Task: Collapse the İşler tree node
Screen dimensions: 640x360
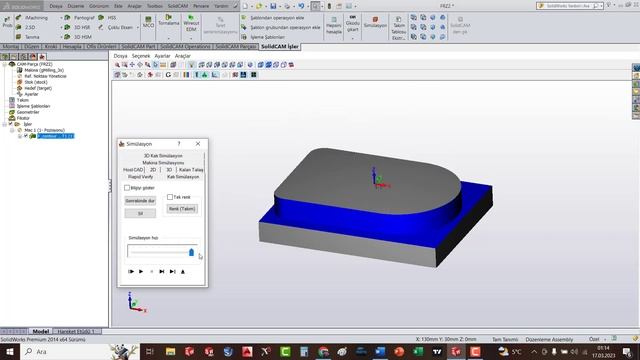Action: tap(4, 124)
